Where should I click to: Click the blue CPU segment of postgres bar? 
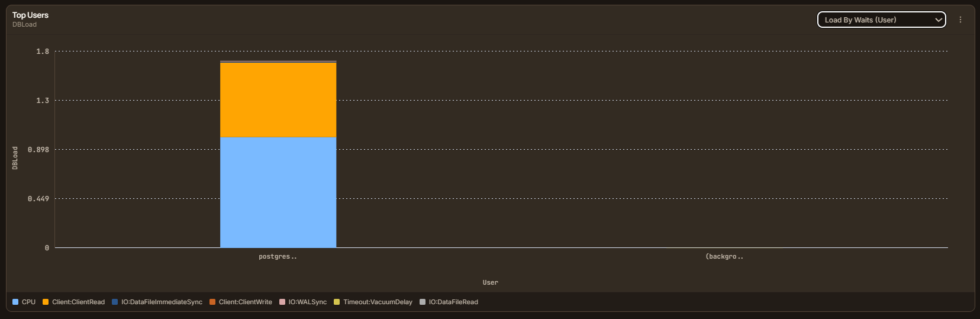pos(278,192)
